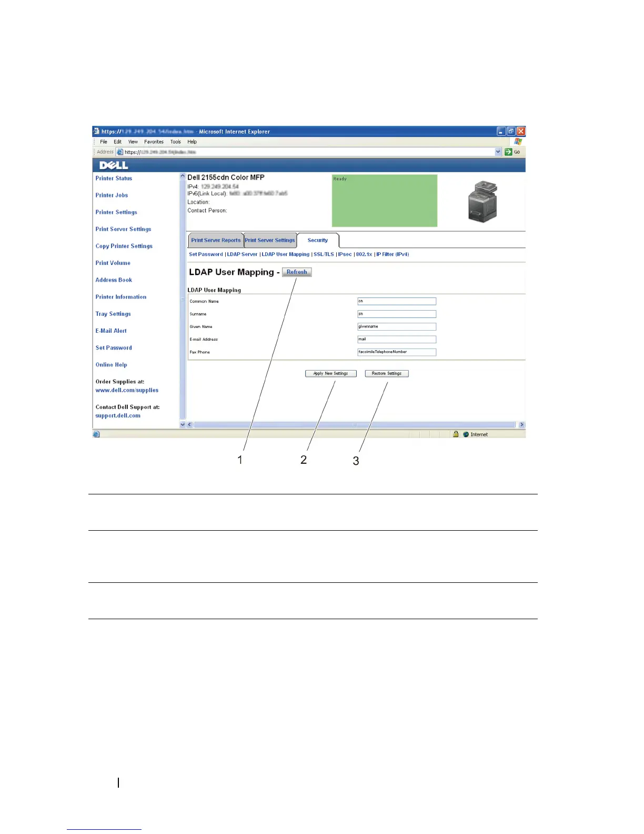
Task: Open the IP Filter (IPv4) sub-link
Action: pos(393,254)
